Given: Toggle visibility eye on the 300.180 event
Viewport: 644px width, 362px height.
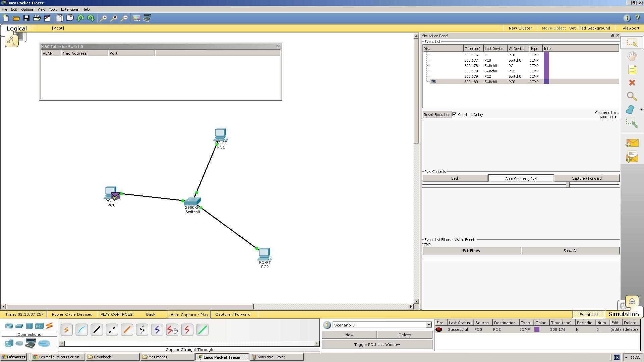Looking at the screenshot, I should [x=433, y=82].
